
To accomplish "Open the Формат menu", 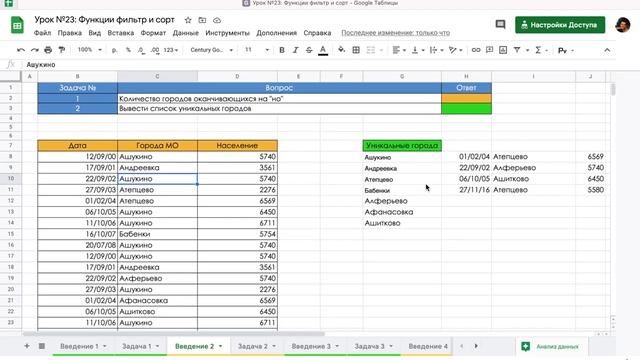I will click(x=153, y=33).
